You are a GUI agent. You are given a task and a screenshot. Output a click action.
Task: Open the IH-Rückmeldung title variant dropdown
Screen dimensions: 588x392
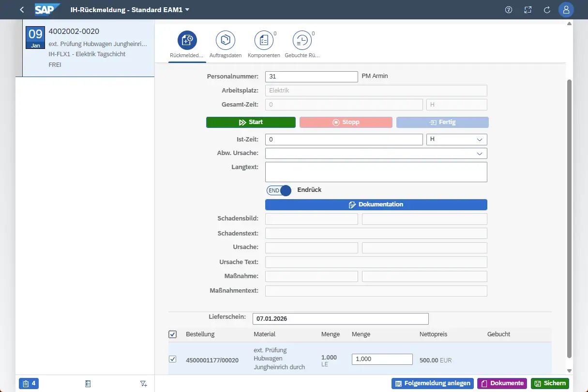click(187, 10)
